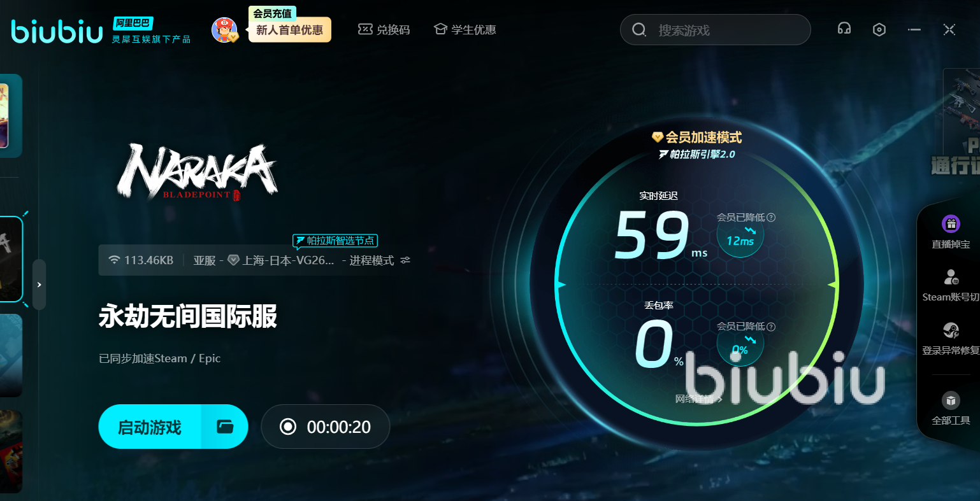Open the game folder path icon

click(225, 427)
